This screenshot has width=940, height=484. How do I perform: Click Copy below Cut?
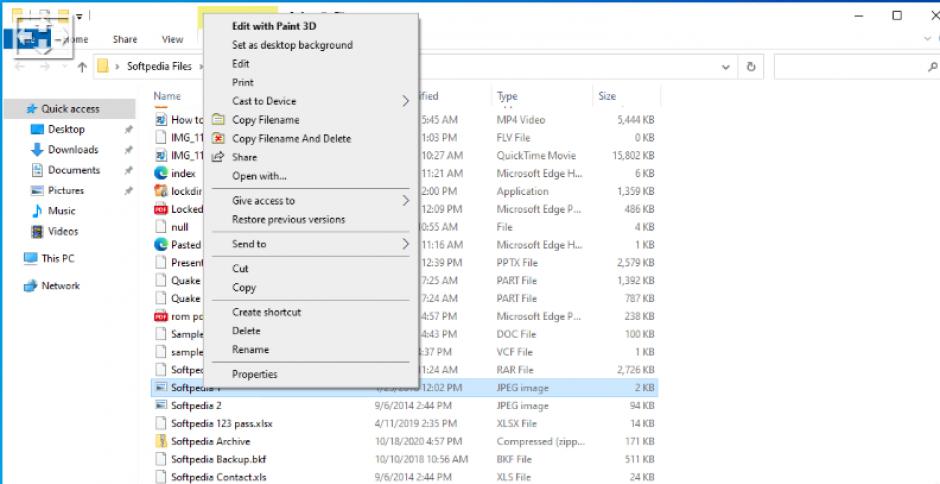point(244,287)
